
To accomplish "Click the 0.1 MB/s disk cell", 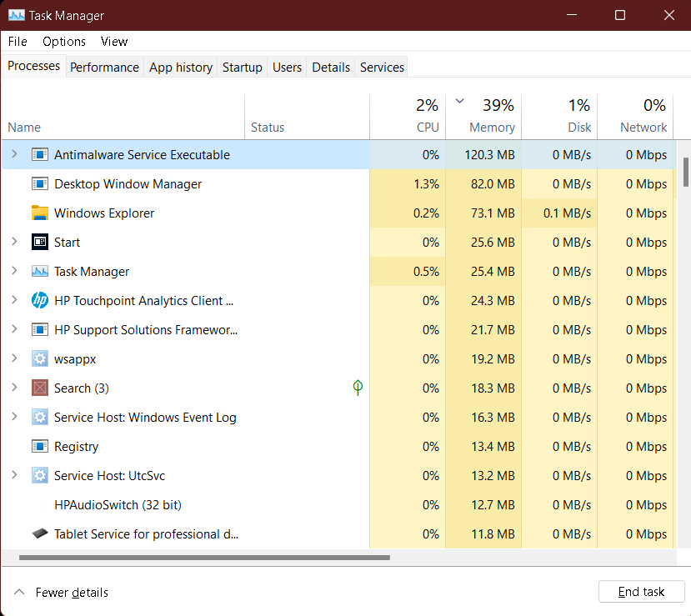I will [559, 213].
